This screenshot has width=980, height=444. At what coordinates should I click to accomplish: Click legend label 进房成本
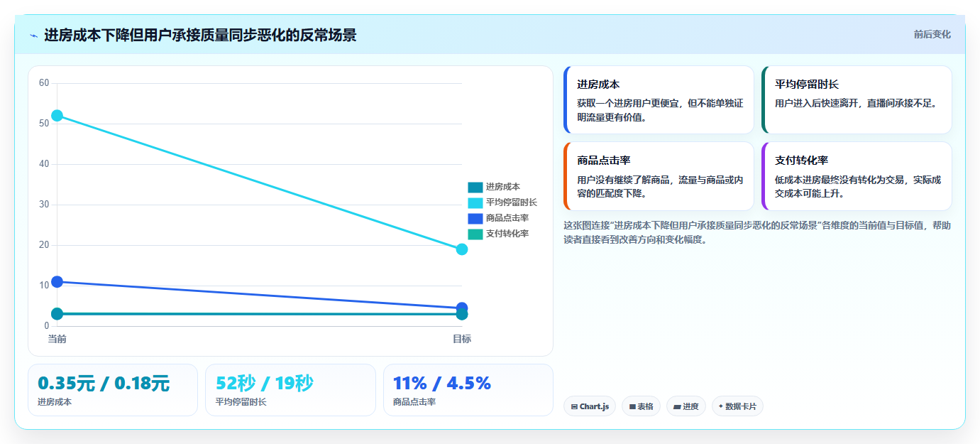(503, 187)
